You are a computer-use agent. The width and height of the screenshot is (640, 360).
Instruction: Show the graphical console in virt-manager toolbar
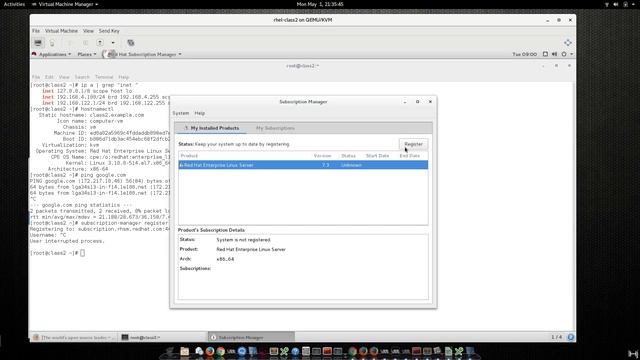point(38,42)
